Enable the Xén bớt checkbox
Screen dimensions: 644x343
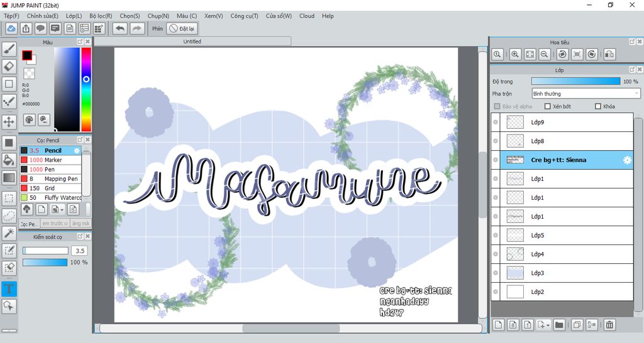point(548,106)
